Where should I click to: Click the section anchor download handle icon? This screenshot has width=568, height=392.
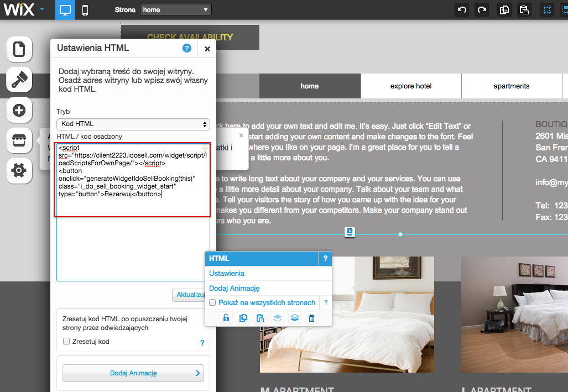[x=350, y=232]
